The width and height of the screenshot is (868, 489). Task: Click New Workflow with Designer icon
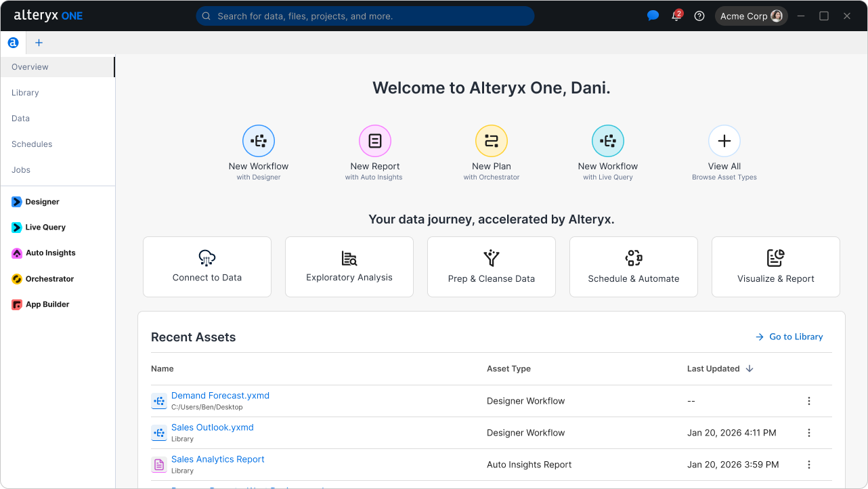258,142
